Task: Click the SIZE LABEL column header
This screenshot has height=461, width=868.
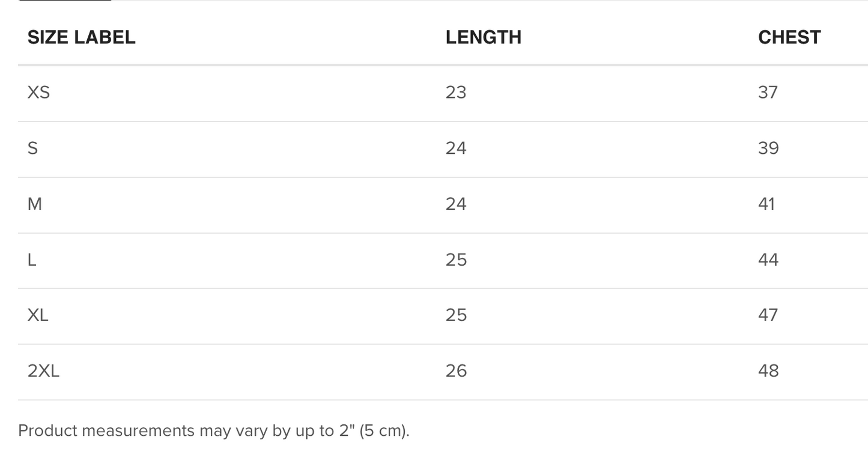Action: click(81, 37)
